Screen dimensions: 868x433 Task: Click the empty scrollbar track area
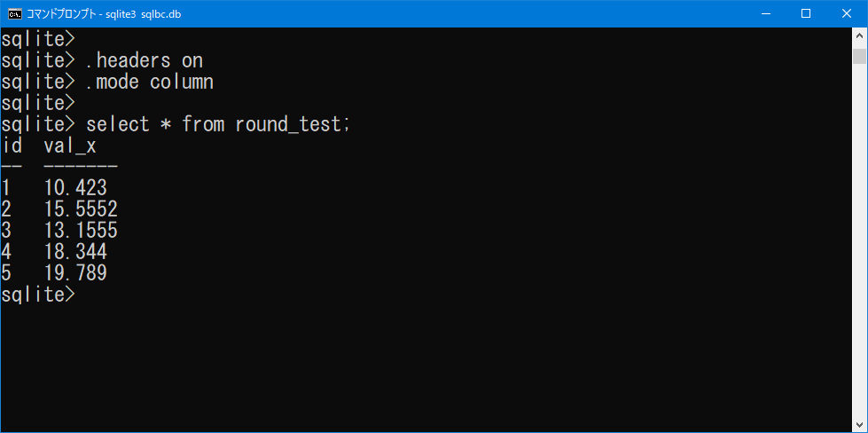[859, 238]
